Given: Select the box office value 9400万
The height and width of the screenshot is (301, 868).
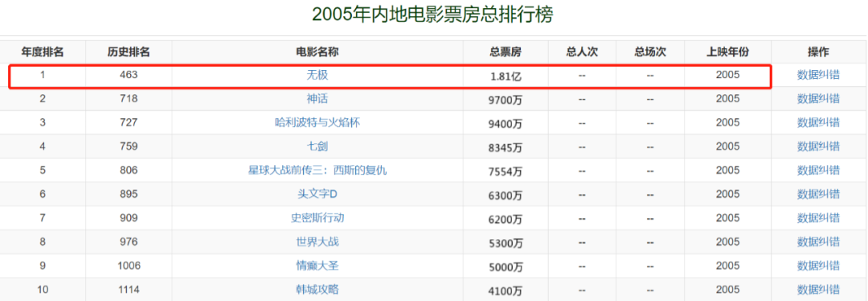Looking at the screenshot, I should point(506,124).
